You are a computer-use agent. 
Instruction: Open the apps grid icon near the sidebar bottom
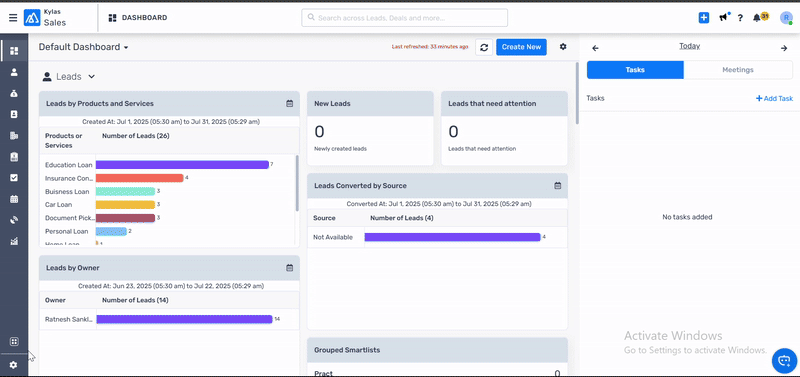coord(14,341)
